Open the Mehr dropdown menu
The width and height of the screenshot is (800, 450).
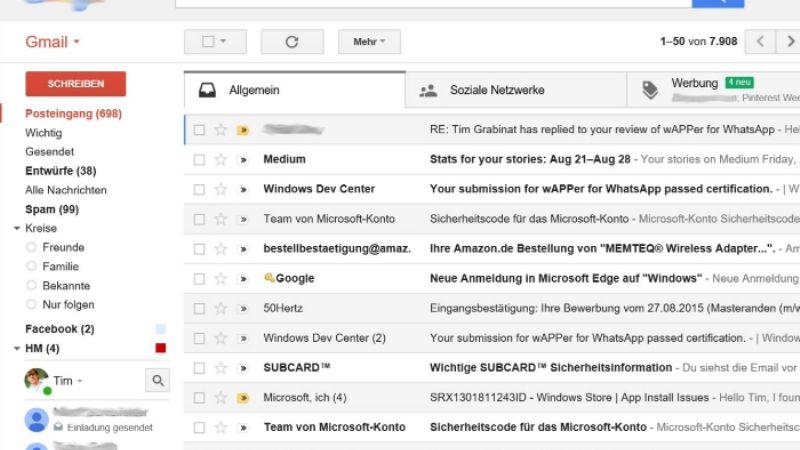[x=369, y=42]
